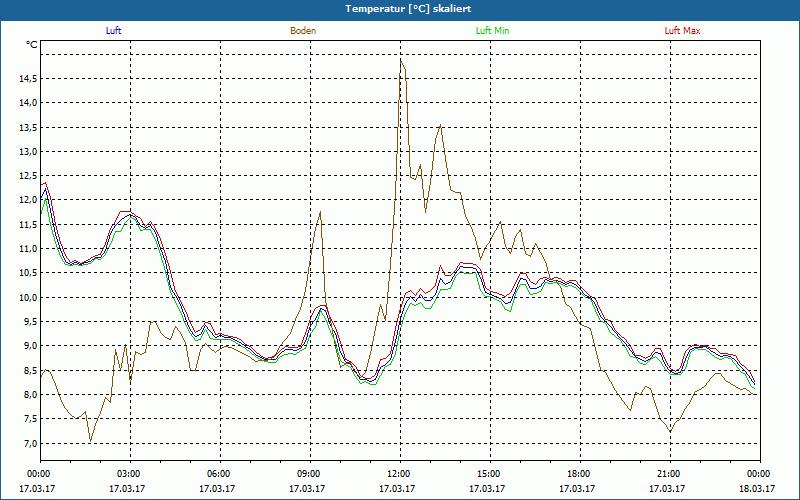Click the 06:00 time axis label
800x500 pixels.
(220, 474)
